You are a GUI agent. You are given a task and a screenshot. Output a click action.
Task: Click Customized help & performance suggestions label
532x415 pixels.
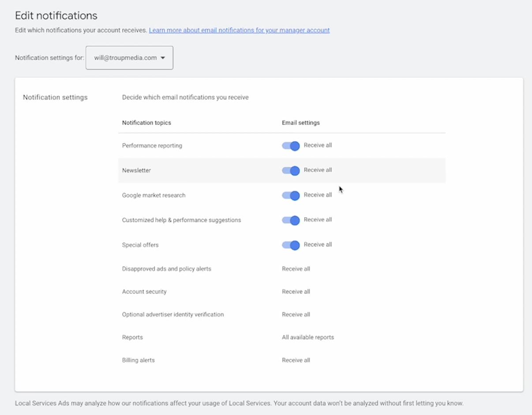coord(181,220)
